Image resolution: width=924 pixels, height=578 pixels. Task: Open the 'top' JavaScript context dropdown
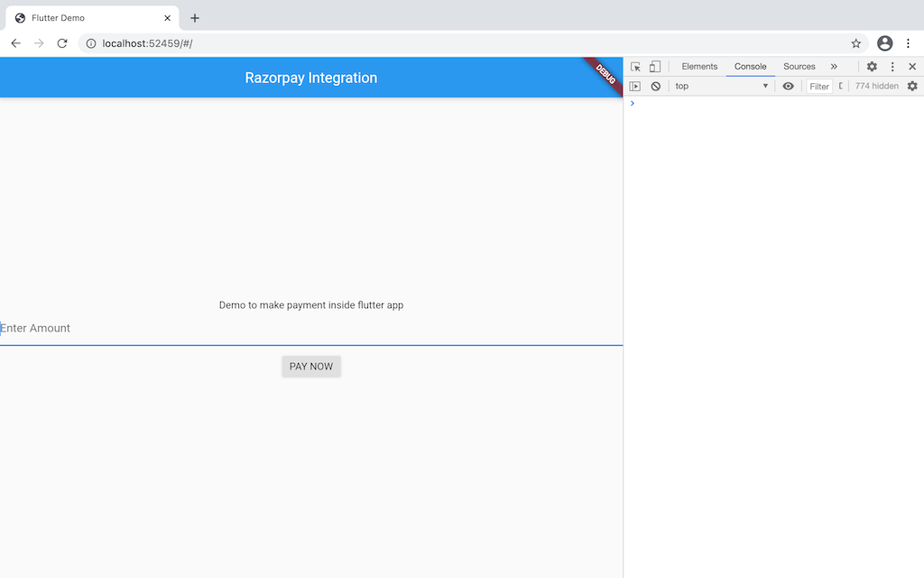coord(722,86)
